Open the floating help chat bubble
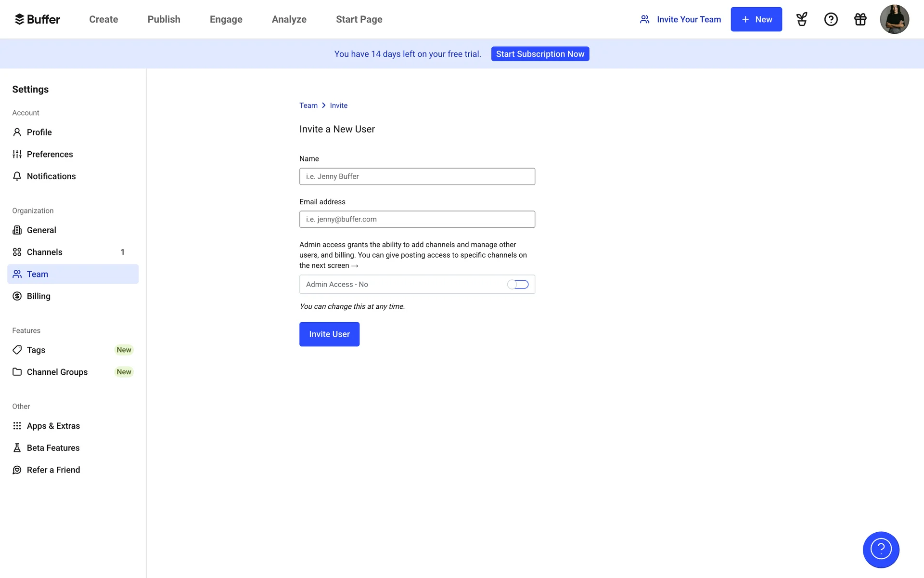Screen dimensions: 924x578 (x=881, y=550)
